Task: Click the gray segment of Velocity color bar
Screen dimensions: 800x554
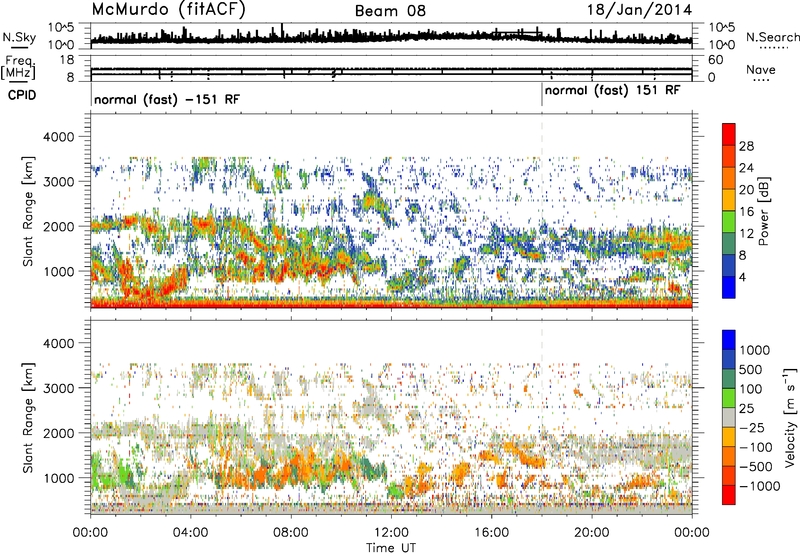Action: click(729, 418)
